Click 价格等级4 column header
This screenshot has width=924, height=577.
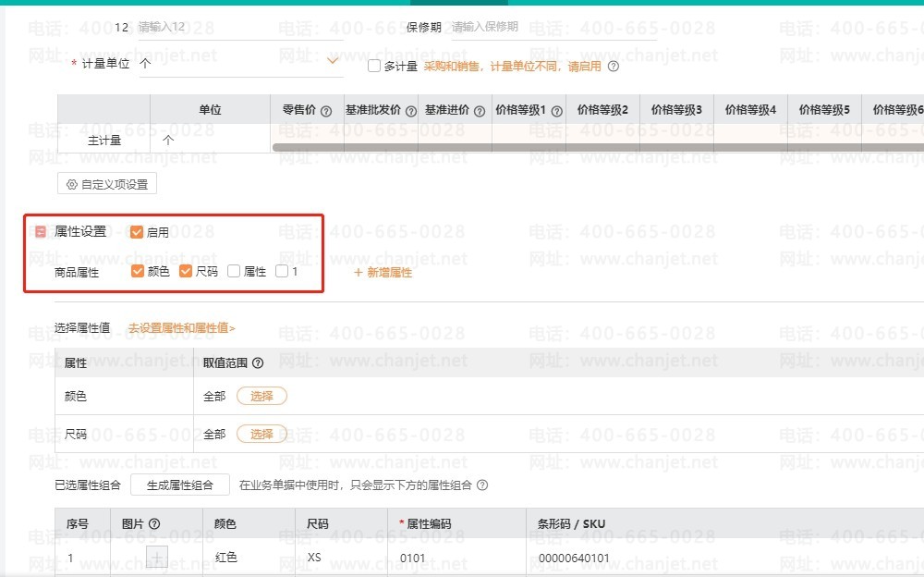[750, 110]
